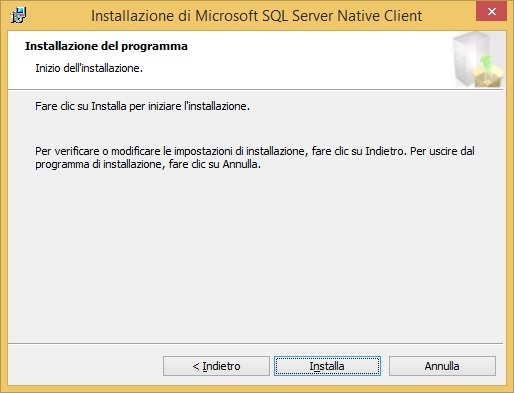Image resolution: width=514 pixels, height=393 pixels.
Task: Click the paragraph starting "Per verificare o modificare"
Action: 255,157
